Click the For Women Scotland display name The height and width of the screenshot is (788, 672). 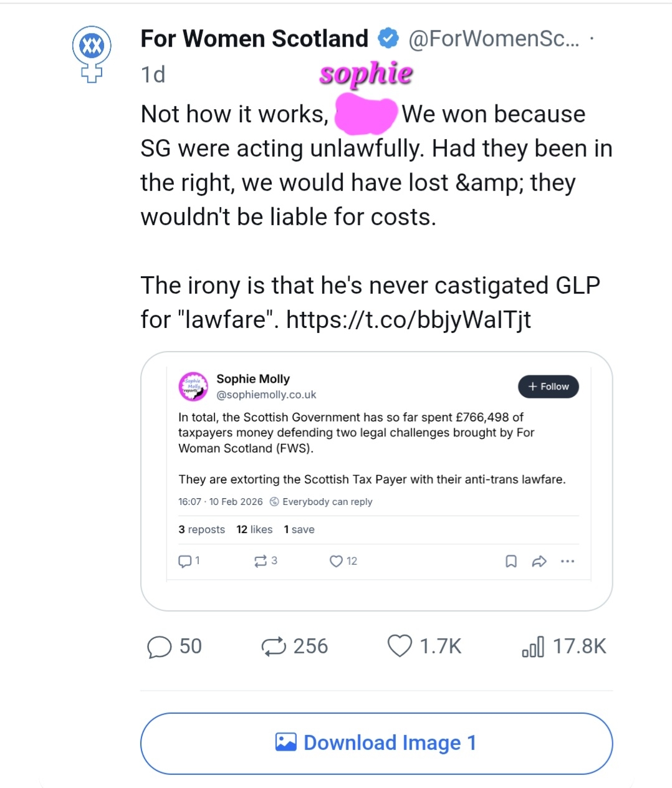coord(254,39)
